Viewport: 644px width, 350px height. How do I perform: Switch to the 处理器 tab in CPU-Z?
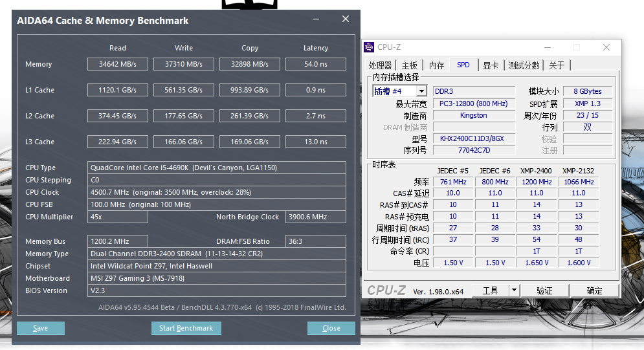[381, 65]
